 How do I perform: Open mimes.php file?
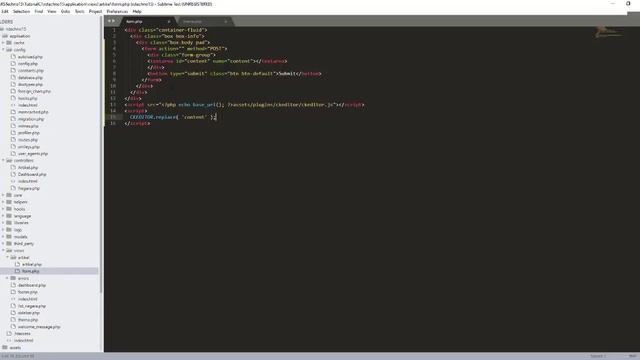click(28, 126)
